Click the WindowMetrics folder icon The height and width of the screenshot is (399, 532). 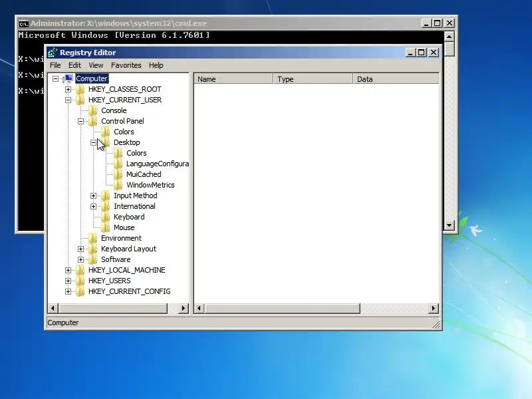[x=118, y=185]
